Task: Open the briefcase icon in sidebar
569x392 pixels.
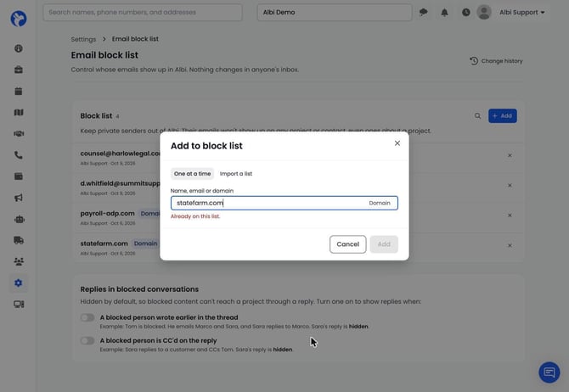Action: pyautogui.click(x=19, y=70)
